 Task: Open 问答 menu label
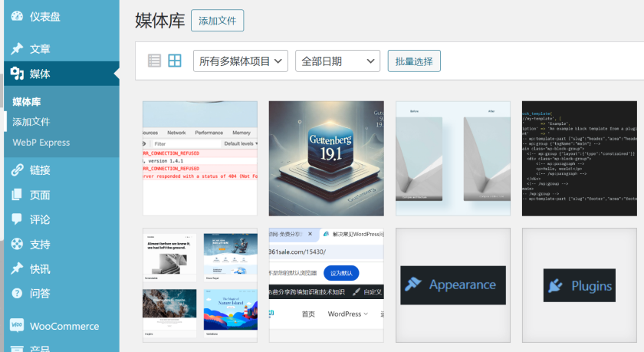pos(40,293)
